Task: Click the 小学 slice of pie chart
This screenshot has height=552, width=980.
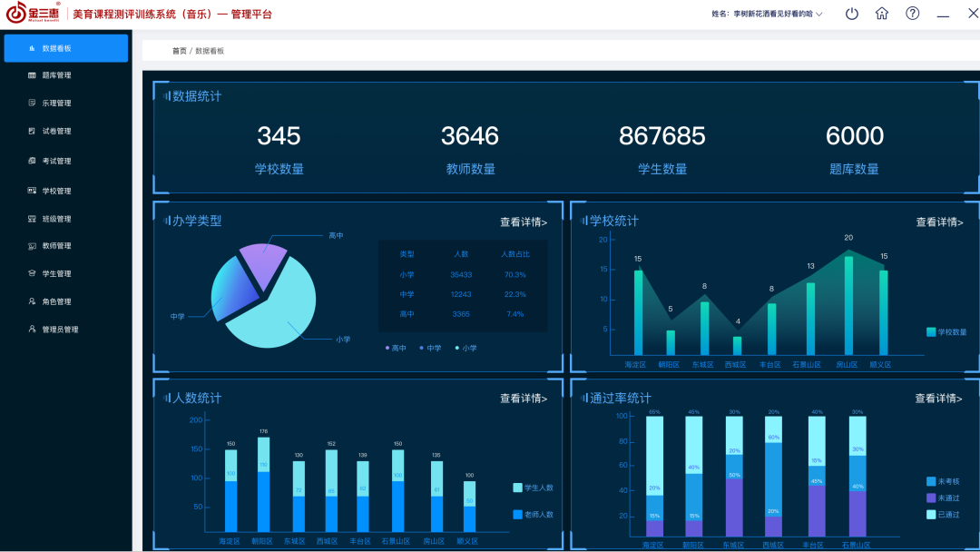Action: (277, 313)
